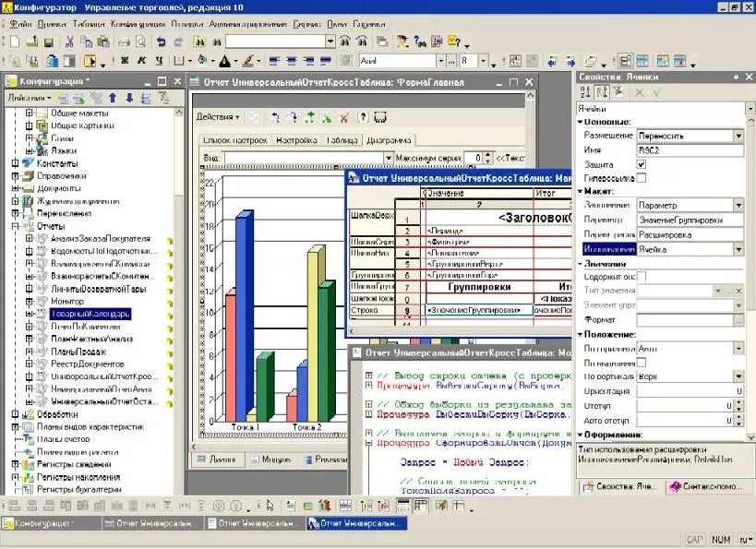The image size is (756, 549).
Task: Move item down with blue down arrow in Конфигурация panel
Action: point(129,99)
